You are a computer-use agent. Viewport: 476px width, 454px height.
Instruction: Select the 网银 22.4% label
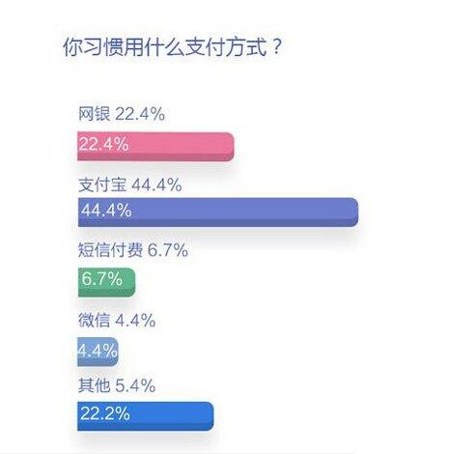[x=122, y=114]
